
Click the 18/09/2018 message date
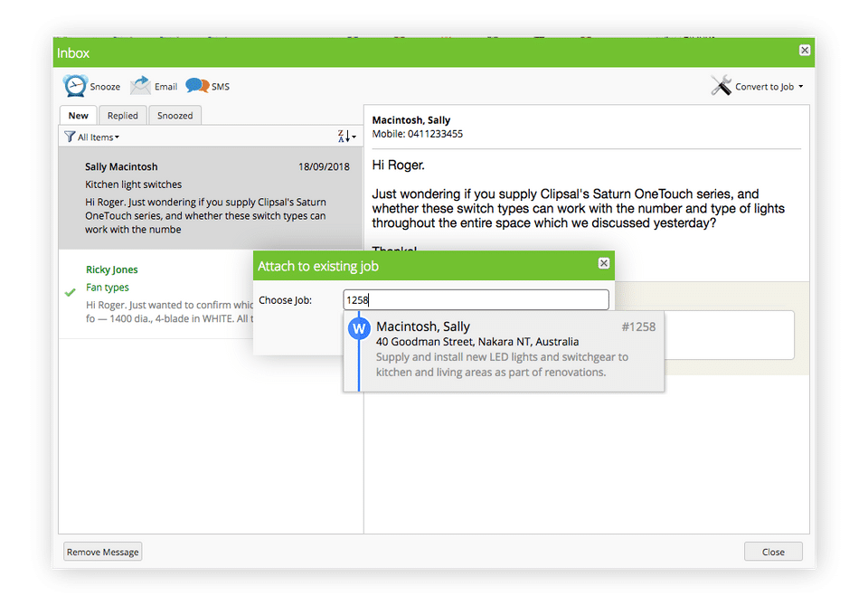[x=324, y=166]
